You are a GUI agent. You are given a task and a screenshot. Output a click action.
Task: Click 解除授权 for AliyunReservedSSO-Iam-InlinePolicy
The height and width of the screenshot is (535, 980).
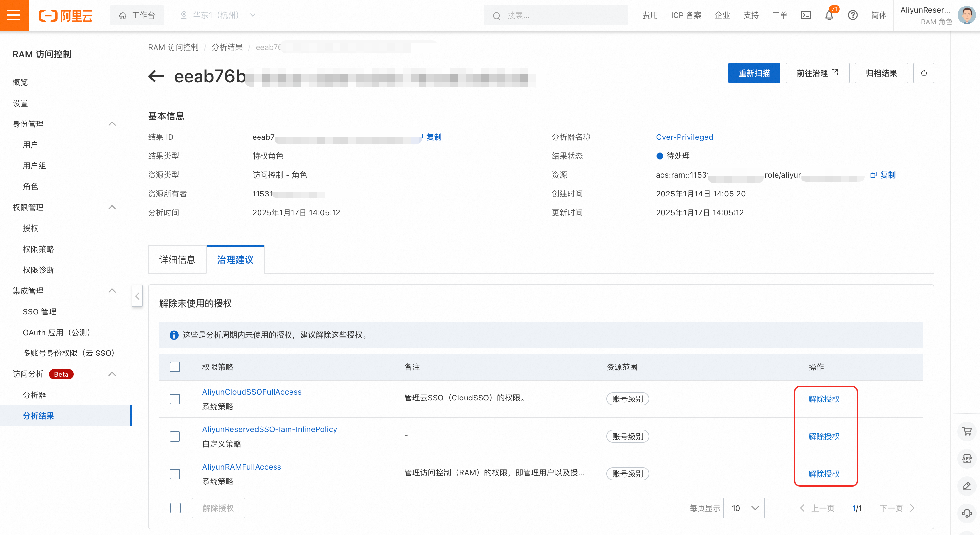(x=824, y=436)
